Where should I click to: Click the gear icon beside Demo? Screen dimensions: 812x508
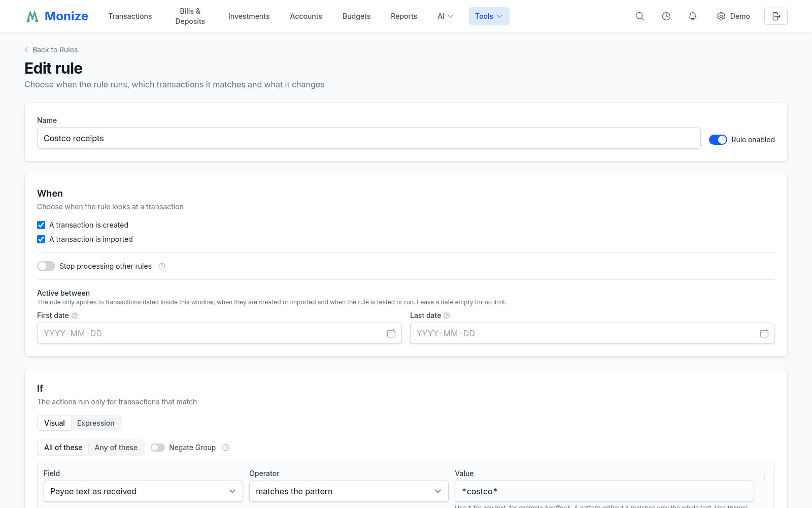(721, 16)
